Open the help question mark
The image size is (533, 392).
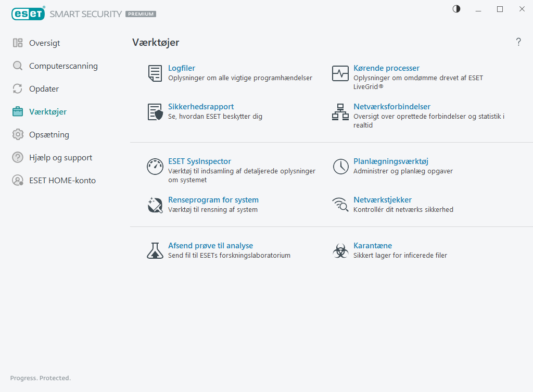[x=518, y=42]
